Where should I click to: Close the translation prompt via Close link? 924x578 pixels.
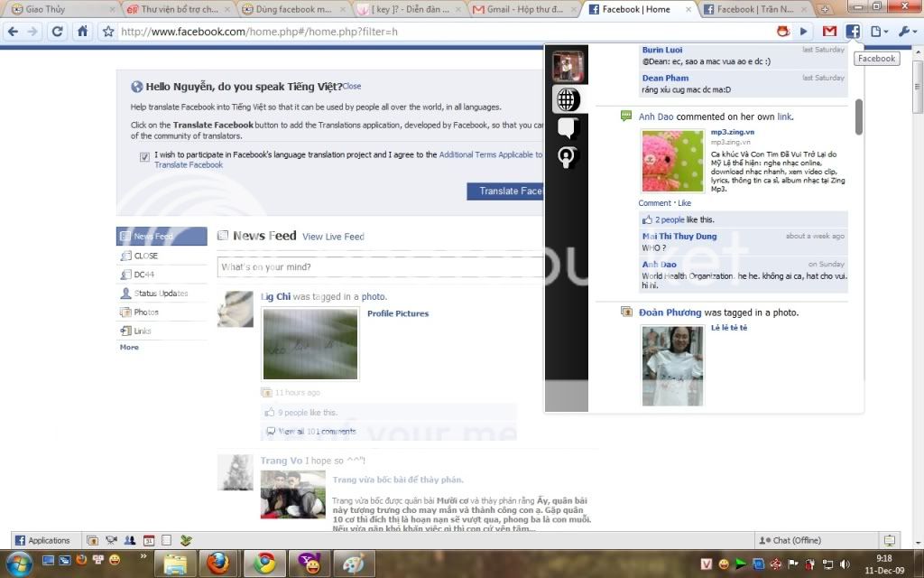352,86
